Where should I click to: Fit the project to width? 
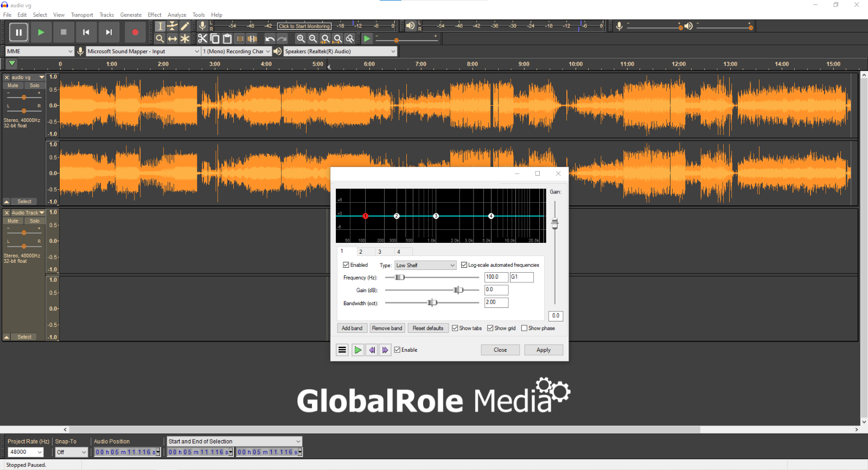tap(338, 38)
